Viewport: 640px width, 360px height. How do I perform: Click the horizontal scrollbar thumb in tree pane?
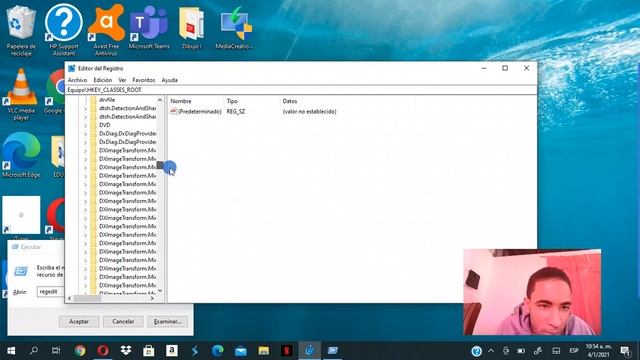pyautogui.click(x=87, y=298)
